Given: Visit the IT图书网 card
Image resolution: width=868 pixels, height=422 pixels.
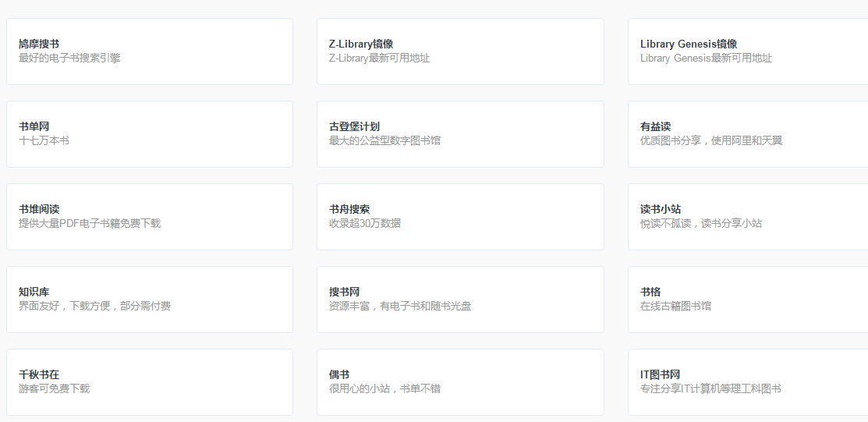Looking at the screenshot, I should (748, 382).
